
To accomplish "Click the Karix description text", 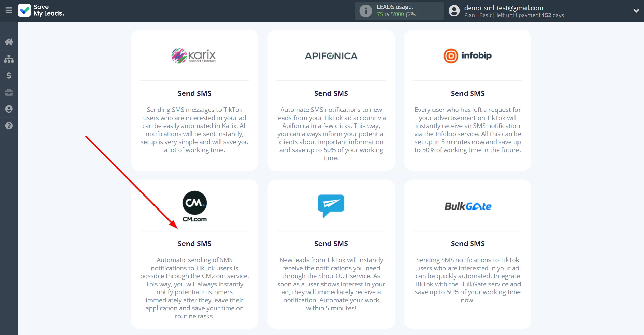I will (194, 130).
